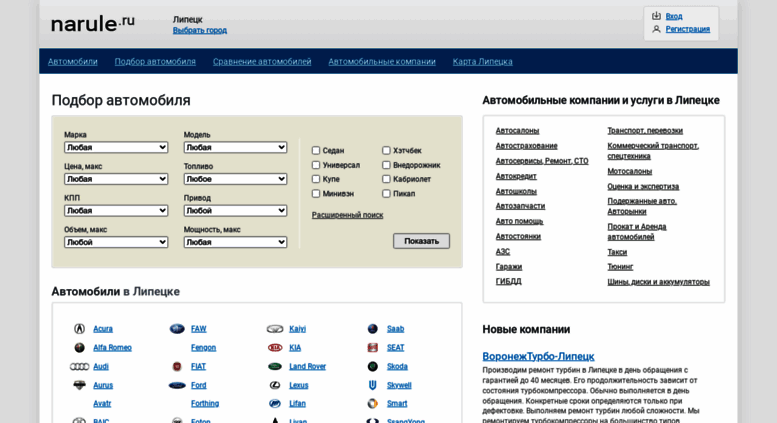
Task: Click the SEAT logo icon
Action: tap(373, 348)
